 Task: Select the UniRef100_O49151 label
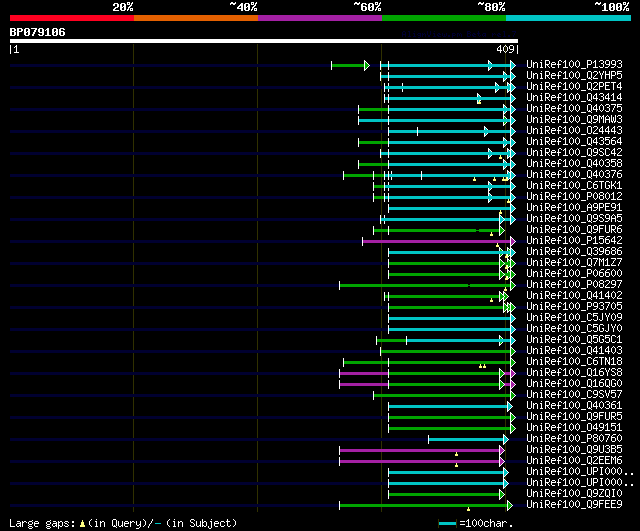point(574,428)
